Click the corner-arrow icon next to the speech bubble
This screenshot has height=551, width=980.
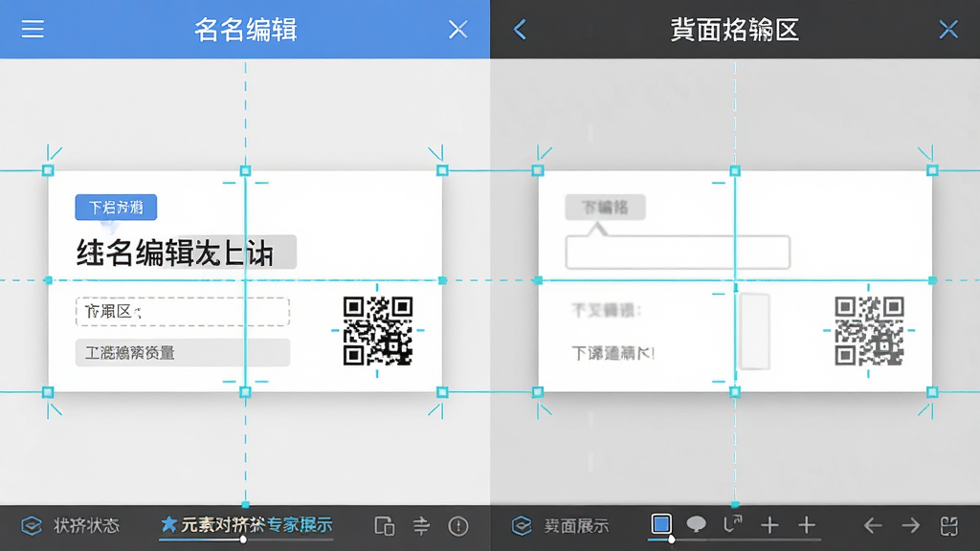tap(732, 524)
